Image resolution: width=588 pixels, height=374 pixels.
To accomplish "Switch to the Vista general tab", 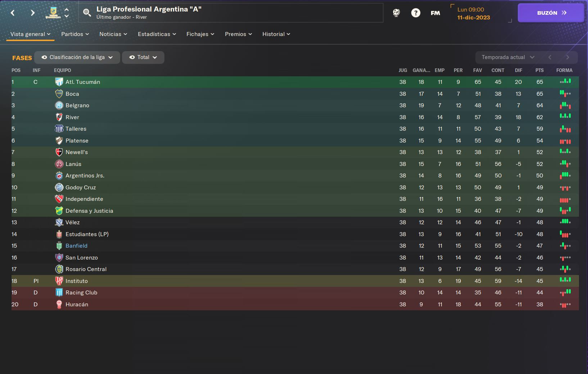I will (30, 34).
